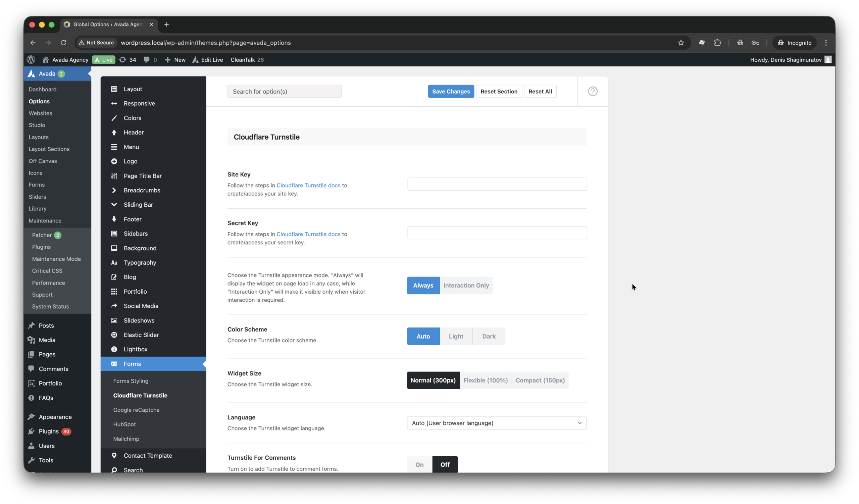The width and height of the screenshot is (859, 504).
Task: Click into the Site Key field
Action: (497, 184)
